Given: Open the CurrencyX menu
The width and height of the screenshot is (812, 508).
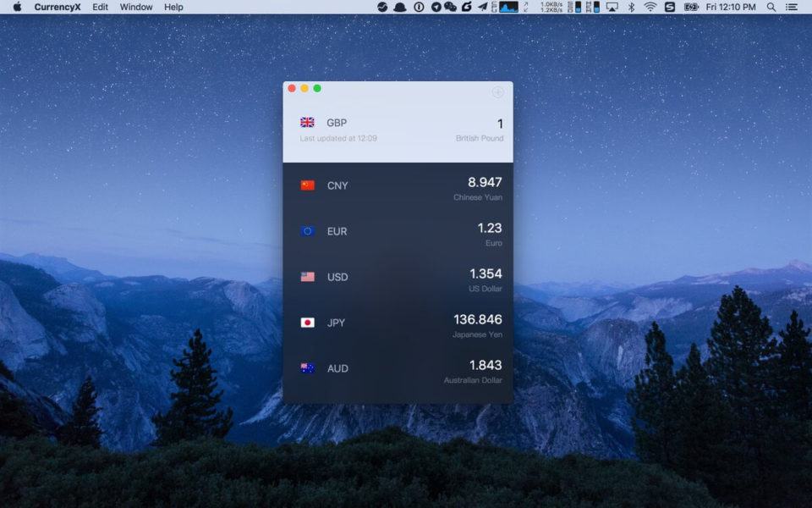Looking at the screenshot, I should point(57,7).
